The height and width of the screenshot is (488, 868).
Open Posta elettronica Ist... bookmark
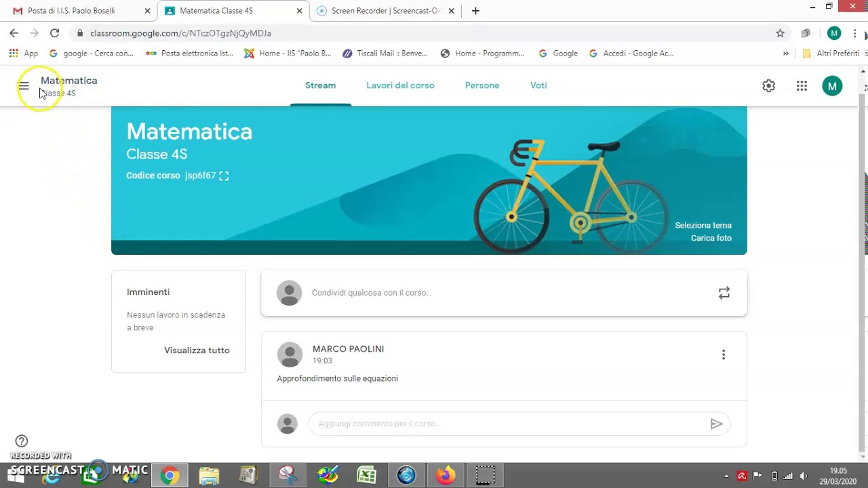[x=189, y=54]
